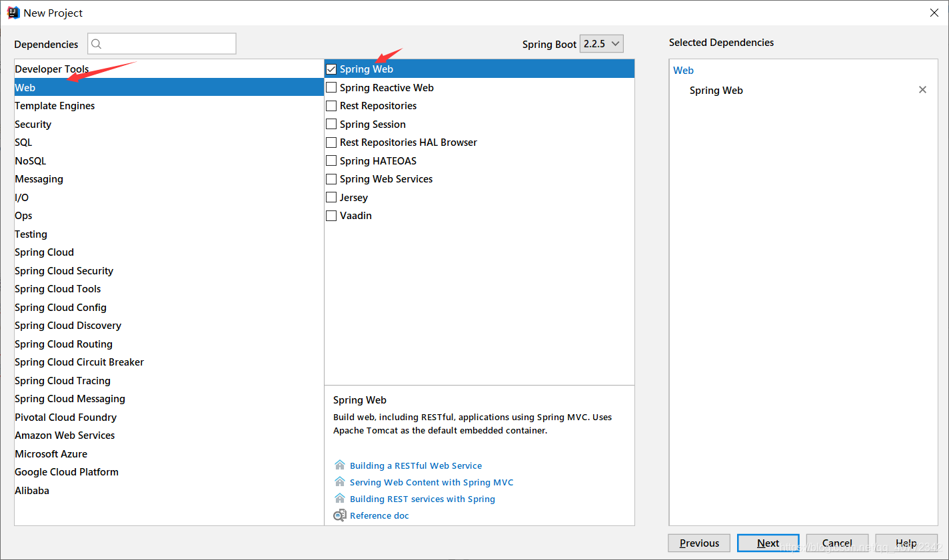Cancel the New Project wizard

click(x=837, y=543)
